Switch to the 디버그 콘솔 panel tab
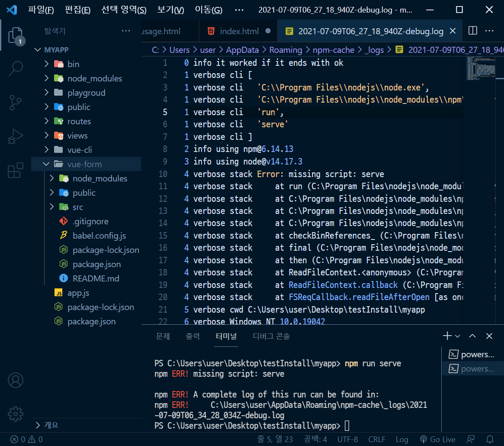The width and height of the screenshot is (504, 446). coord(271,336)
